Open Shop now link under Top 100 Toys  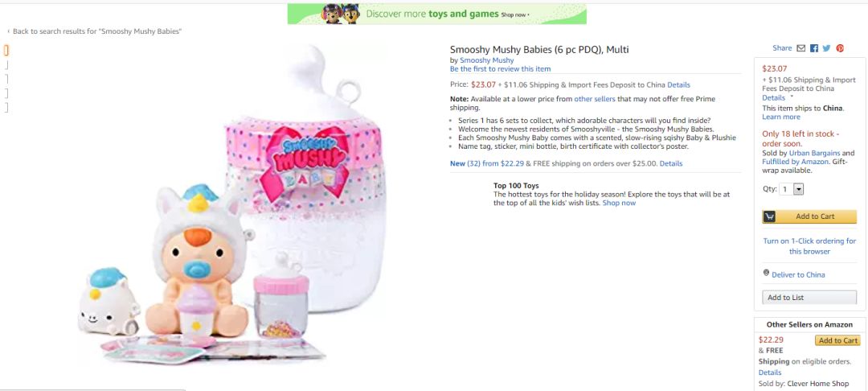pos(619,203)
